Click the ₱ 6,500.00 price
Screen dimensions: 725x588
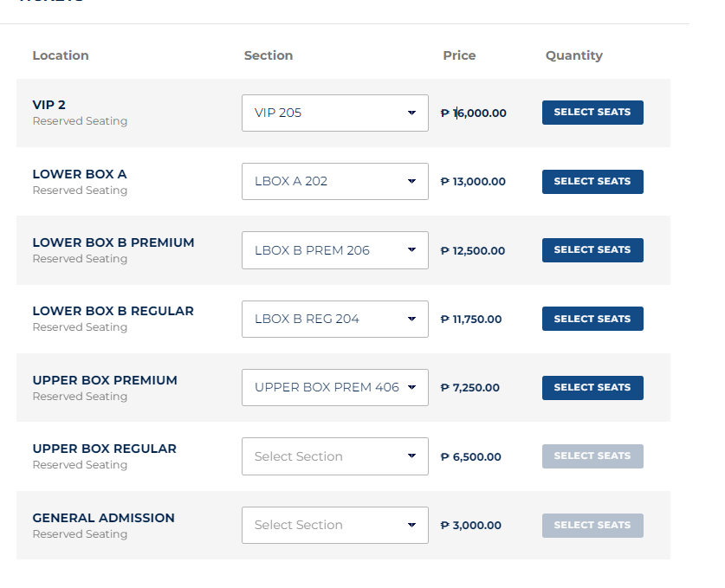470,457
